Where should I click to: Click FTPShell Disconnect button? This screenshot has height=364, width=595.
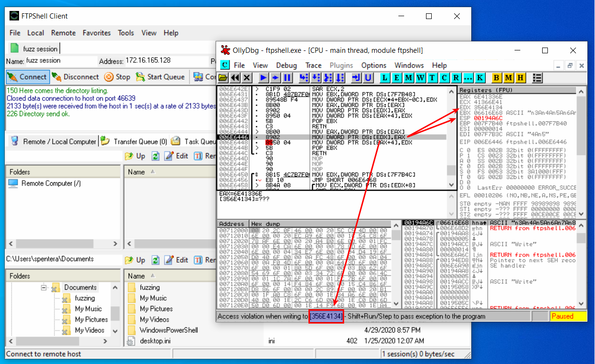[x=75, y=77]
